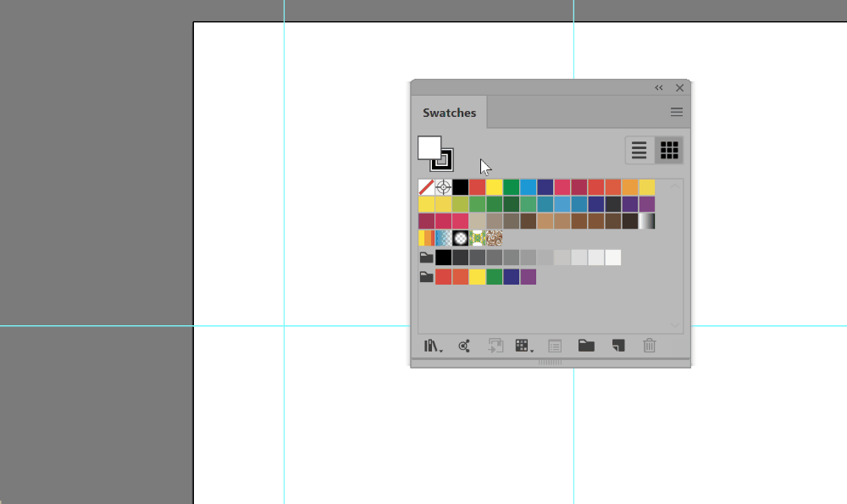Pick the navy blue swatch in bottom color group

pyautogui.click(x=511, y=277)
